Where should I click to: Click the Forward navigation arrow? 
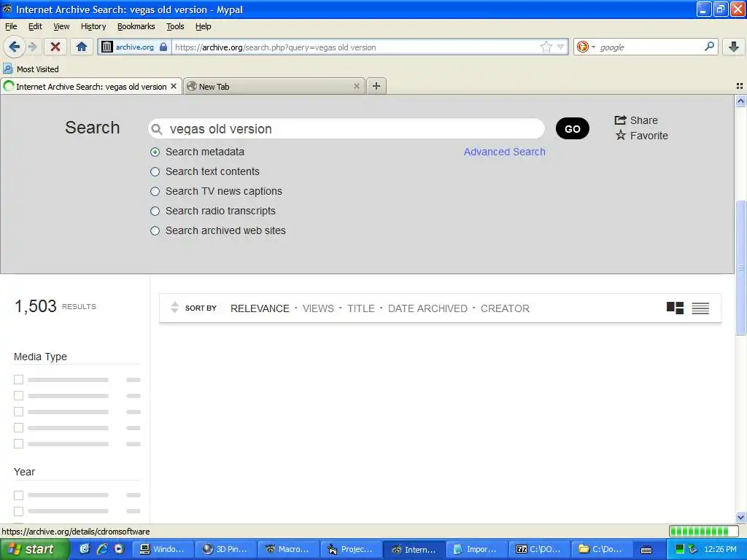click(32, 47)
